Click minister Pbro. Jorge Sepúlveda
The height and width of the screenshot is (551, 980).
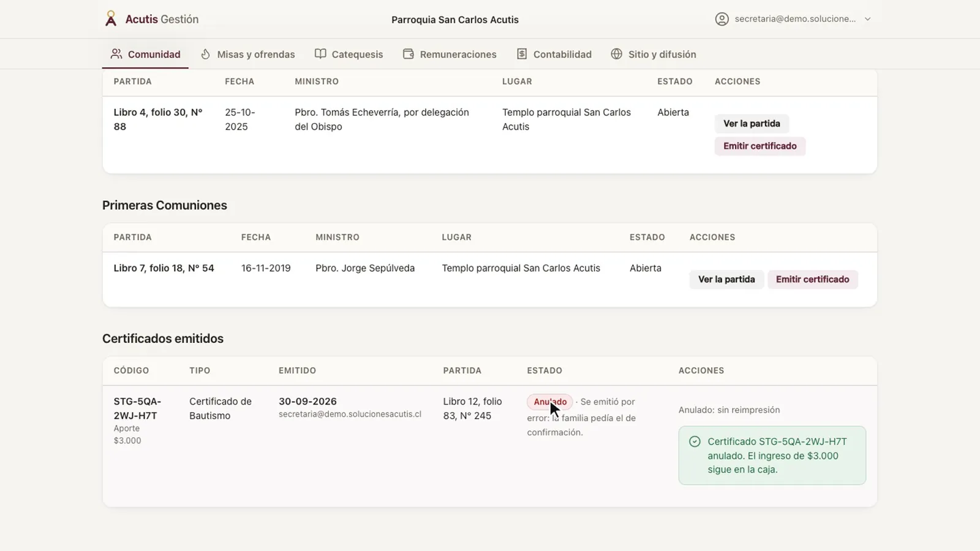point(365,268)
